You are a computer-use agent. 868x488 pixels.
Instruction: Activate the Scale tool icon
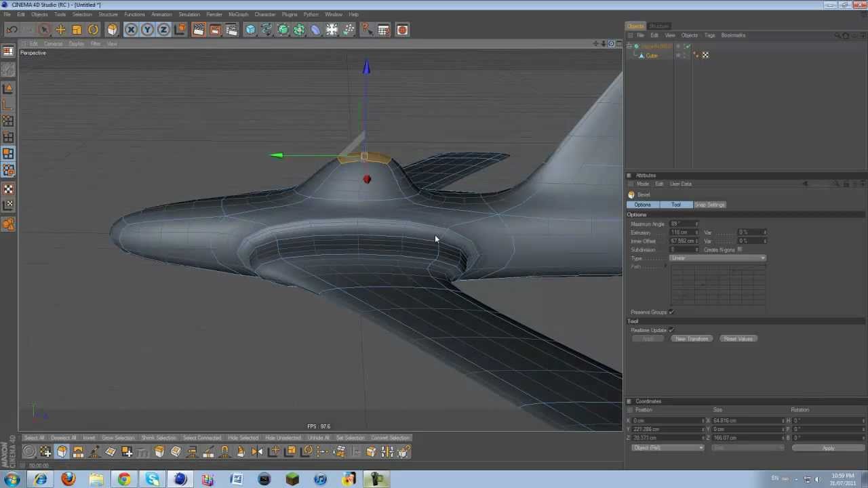[x=77, y=30]
